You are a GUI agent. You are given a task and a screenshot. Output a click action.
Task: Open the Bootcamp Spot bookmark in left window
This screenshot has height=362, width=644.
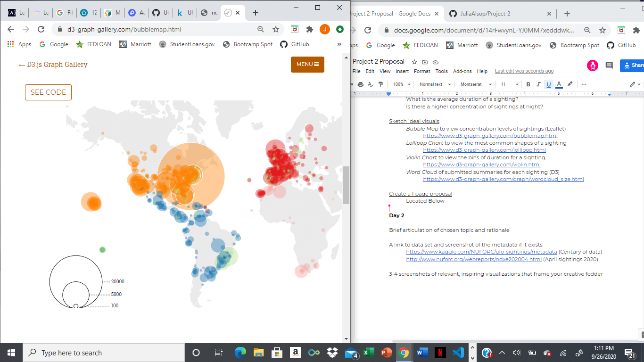coord(248,44)
